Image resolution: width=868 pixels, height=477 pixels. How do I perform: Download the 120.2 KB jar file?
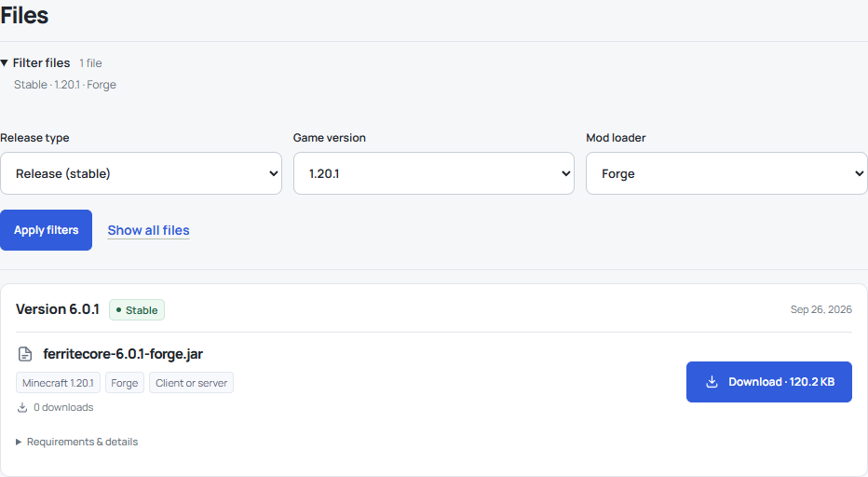(x=769, y=382)
